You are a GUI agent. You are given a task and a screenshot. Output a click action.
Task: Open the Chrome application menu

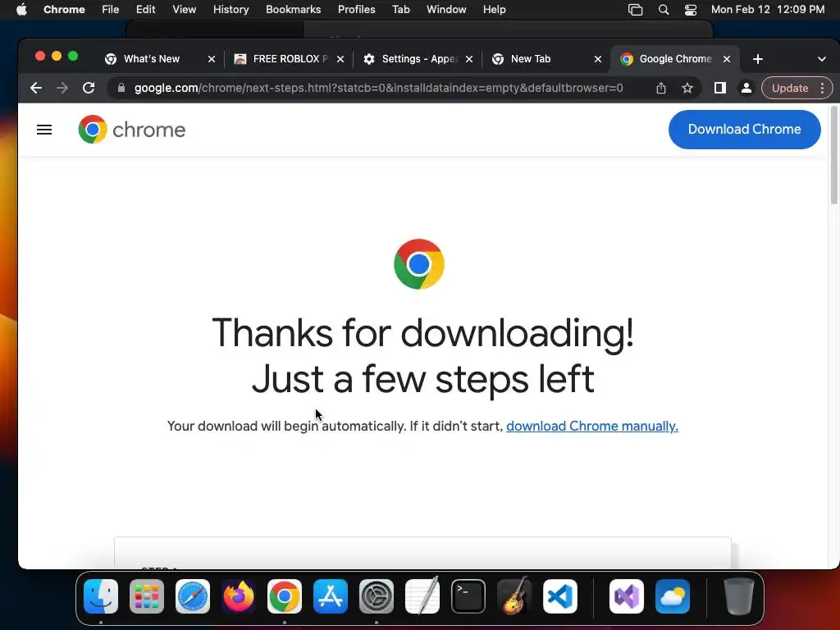(x=64, y=10)
